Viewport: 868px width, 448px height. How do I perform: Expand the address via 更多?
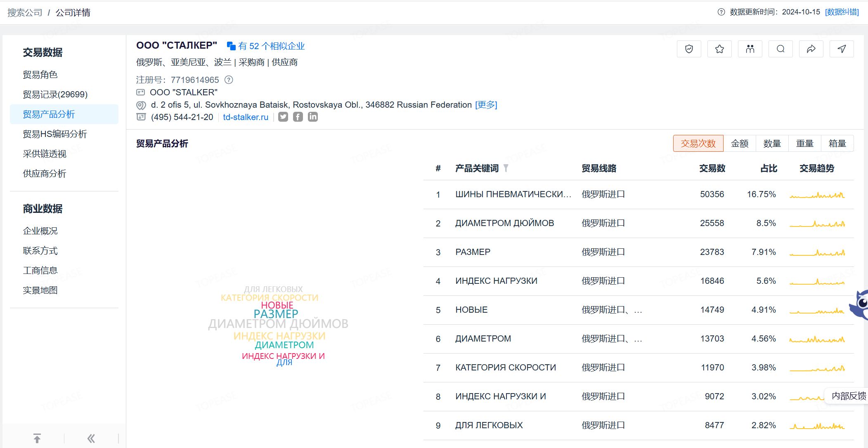486,105
